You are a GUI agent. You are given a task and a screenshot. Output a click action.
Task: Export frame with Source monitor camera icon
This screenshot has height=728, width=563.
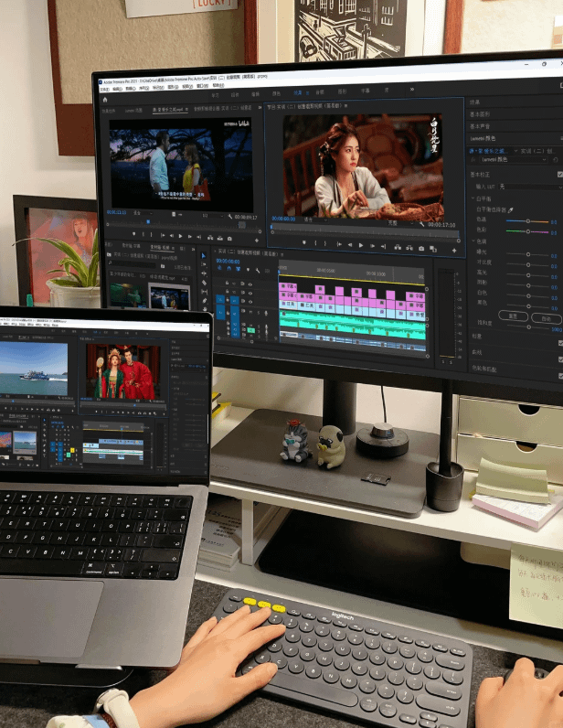pos(229,239)
